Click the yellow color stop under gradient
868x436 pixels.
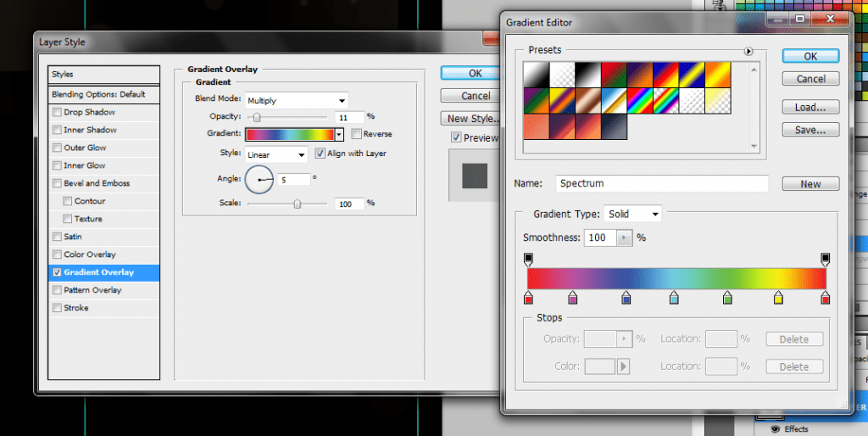pyautogui.click(x=778, y=298)
